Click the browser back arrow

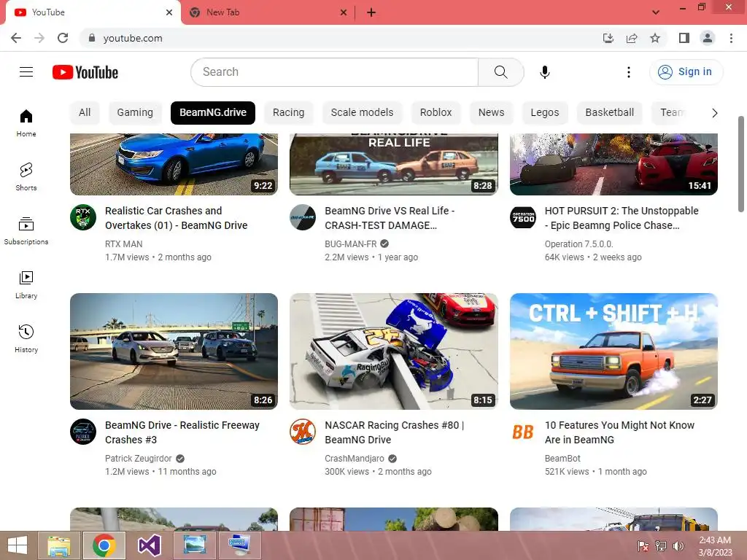point(16,38)
